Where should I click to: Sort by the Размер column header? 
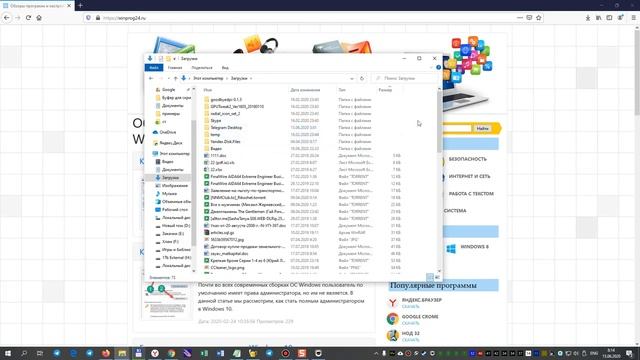tap(385, 90)
